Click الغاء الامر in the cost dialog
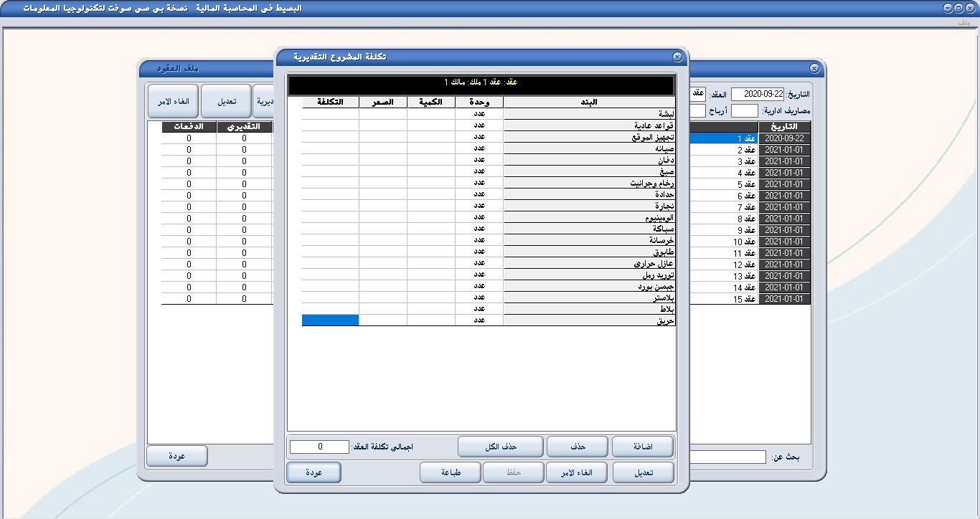This screenshot has width=980, height=519. click(x=576, y=472)
